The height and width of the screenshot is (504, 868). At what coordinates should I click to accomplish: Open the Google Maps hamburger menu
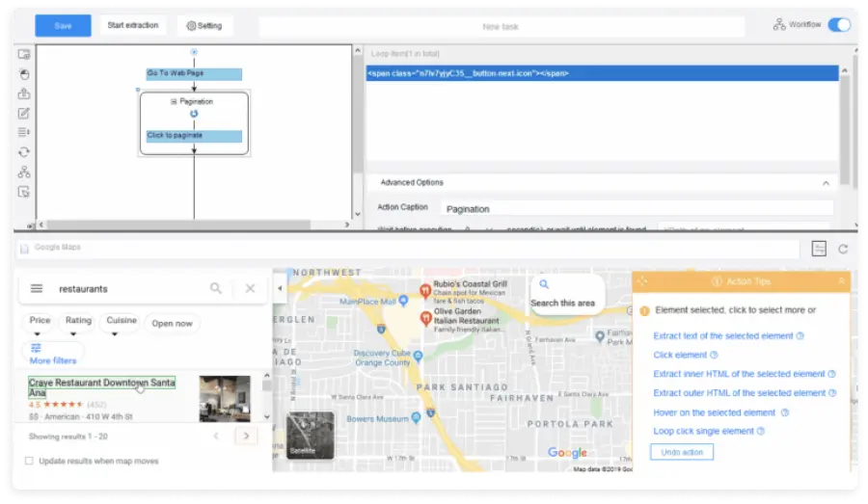point(37,289)
